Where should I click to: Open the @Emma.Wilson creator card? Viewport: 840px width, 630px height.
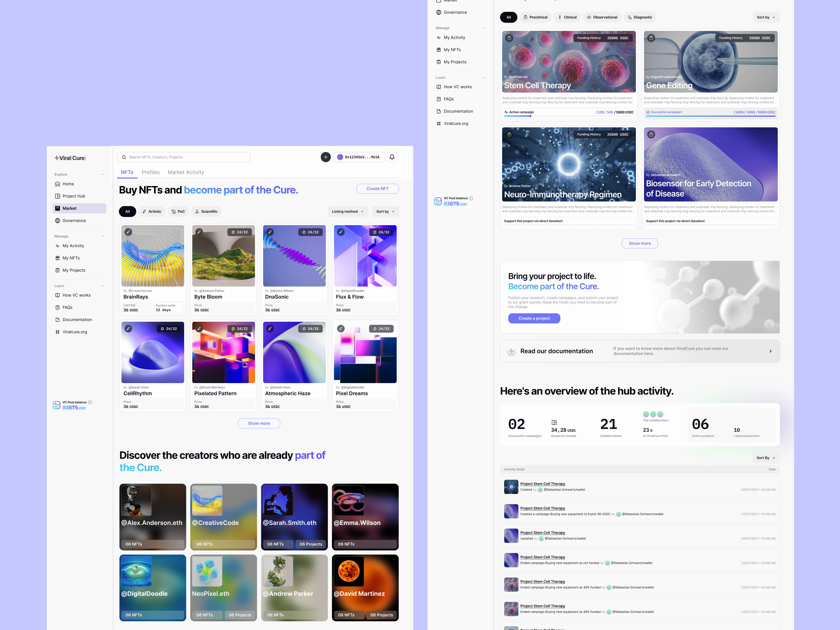[365, 517]
